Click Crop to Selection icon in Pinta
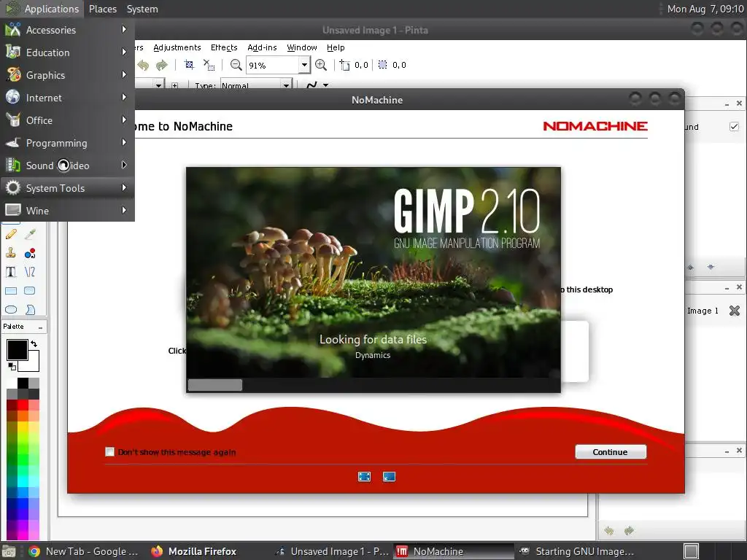 [189, 65]
